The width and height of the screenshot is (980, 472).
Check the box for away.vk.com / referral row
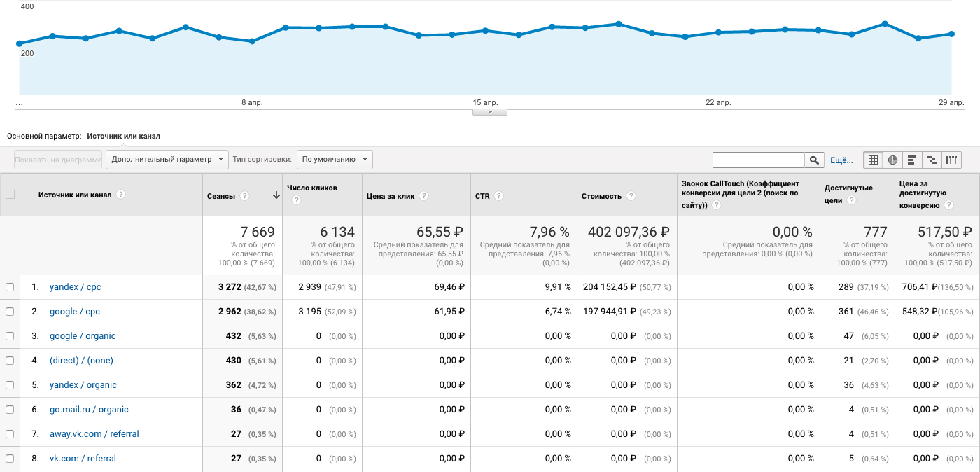pos(10,434)
